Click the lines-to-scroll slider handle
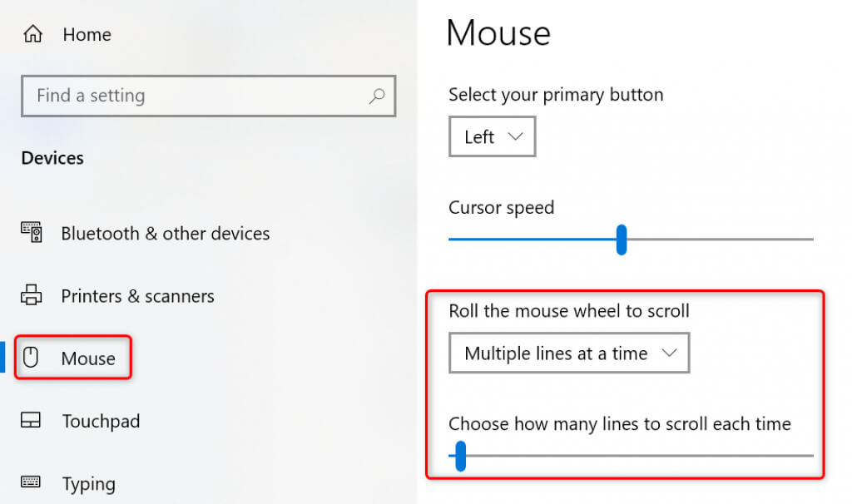The image size is (852, 504). (460, 456)
